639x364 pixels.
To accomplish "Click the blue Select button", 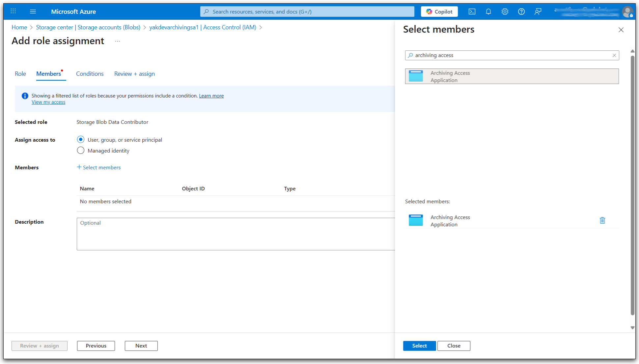I will 419,346.
